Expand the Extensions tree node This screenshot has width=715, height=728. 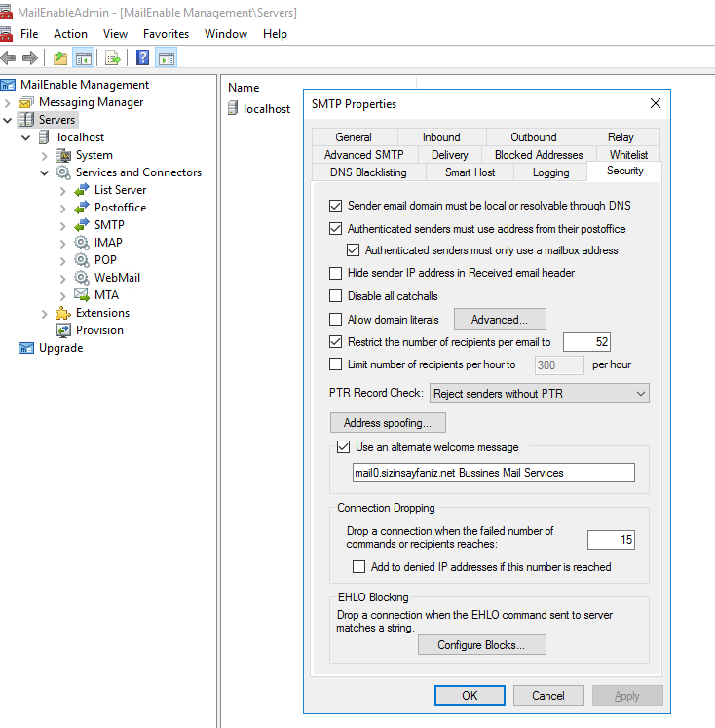click(45, 314)
